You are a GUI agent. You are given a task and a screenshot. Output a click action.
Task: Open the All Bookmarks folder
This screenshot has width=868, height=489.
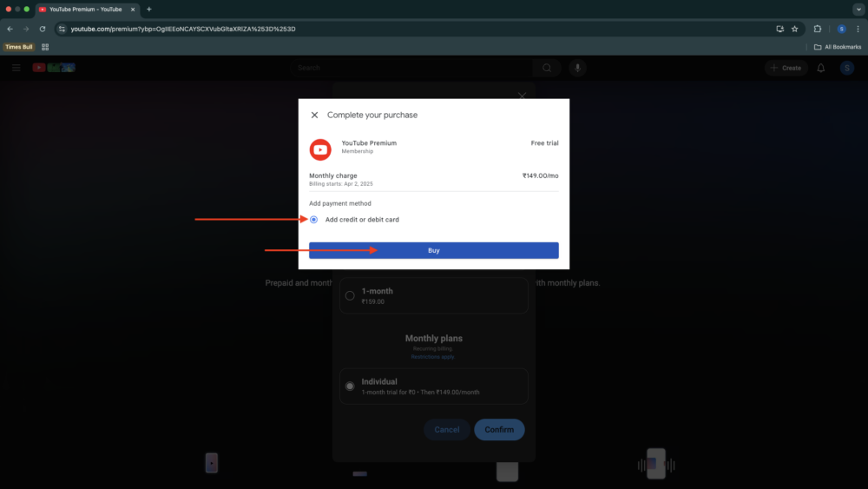838,47
